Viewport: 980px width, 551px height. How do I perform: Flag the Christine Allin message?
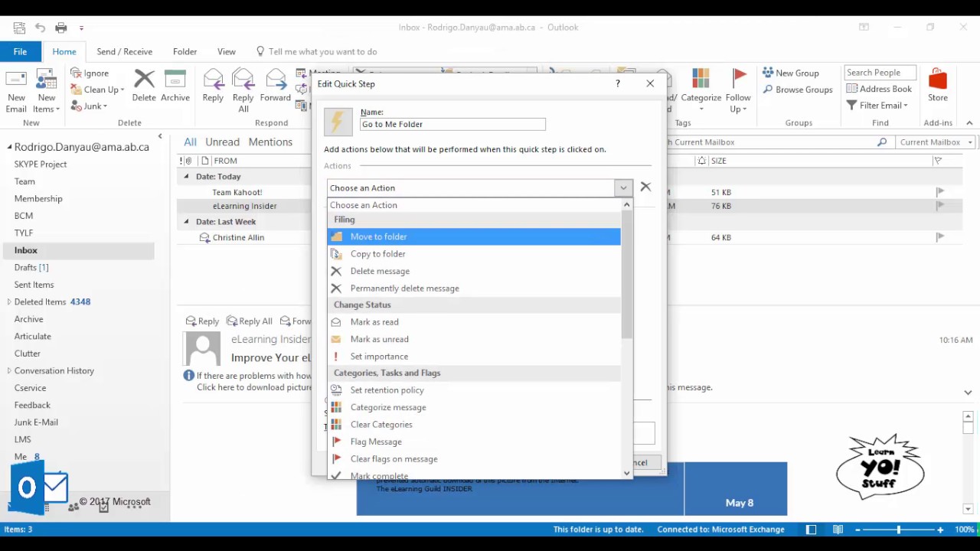pyautogui.click(x=939, y=237)
